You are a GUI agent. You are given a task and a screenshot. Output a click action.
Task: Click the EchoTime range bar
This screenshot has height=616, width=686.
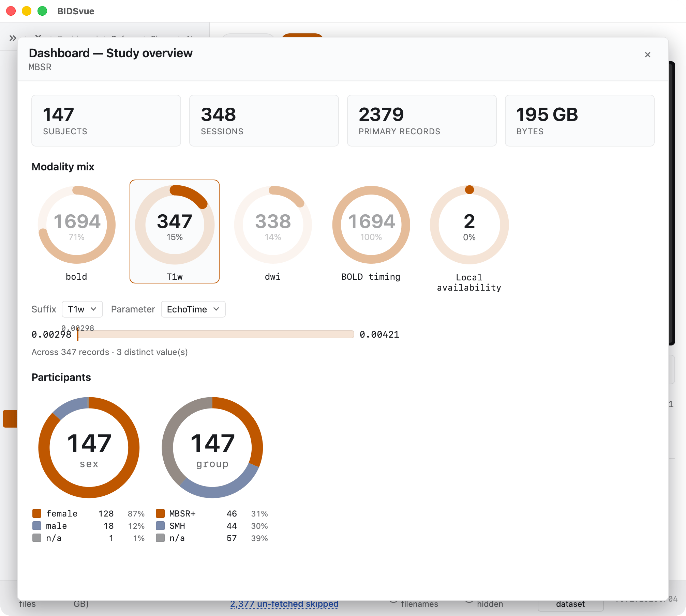click(216, 334)
